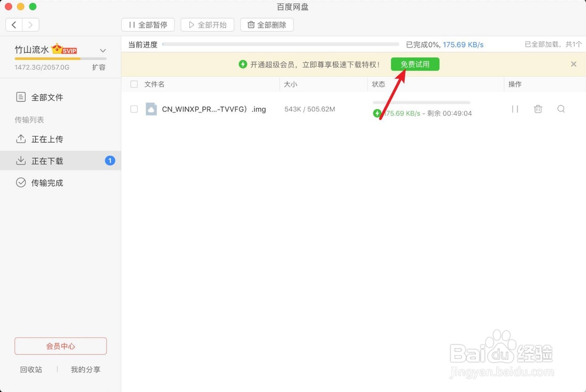Viewport: 586px width, 392px height.
Task: Click the img file download progress bar
Action: click(421, 103)
